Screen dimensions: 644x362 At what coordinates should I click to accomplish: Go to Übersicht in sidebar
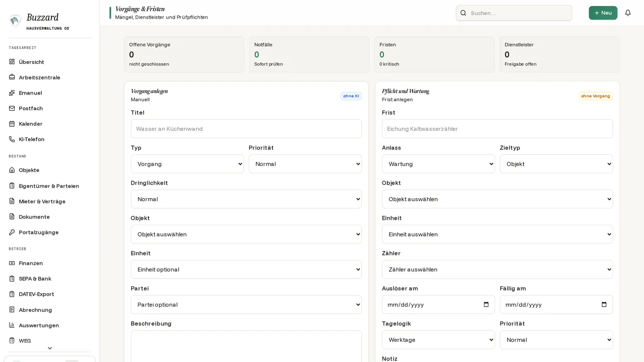pos(49,62)
